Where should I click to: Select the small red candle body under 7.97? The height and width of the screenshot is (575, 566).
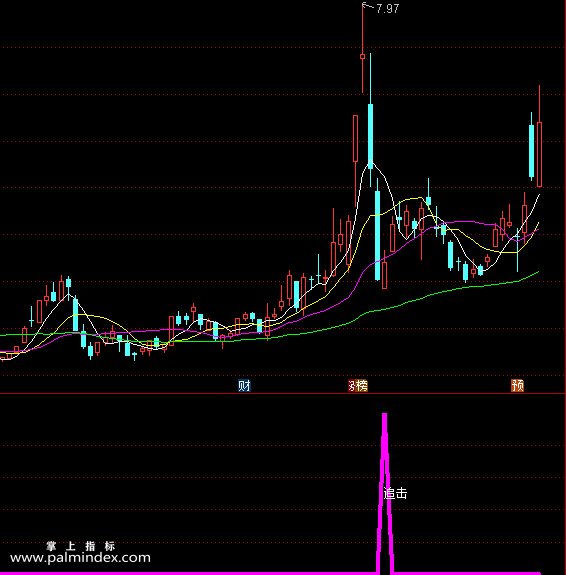pyautogui.click(x=362, y=56)
